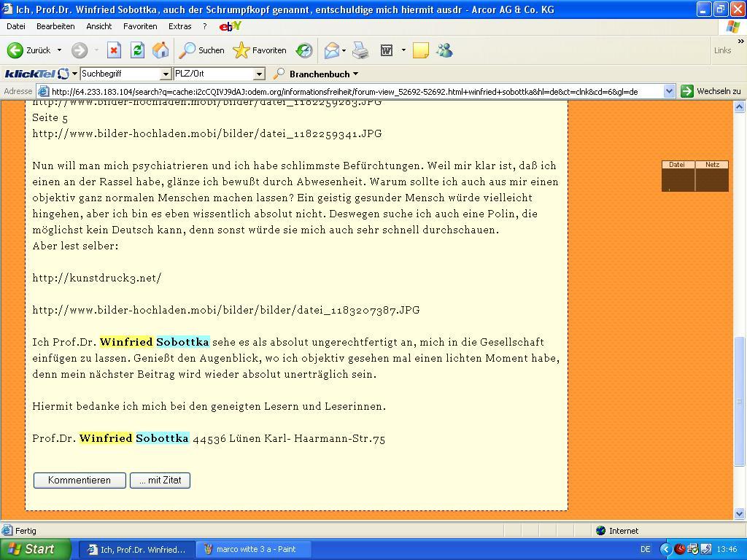The image size is (747, 560).
Task: Expand the toolbar overflow chevron near Links
Action: (x=741, y=42)
